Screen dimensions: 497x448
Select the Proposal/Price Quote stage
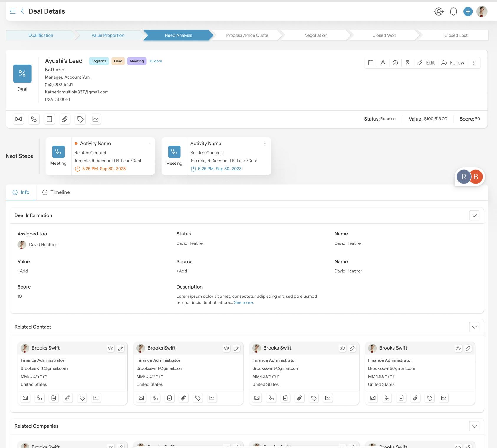pos(247,35)
